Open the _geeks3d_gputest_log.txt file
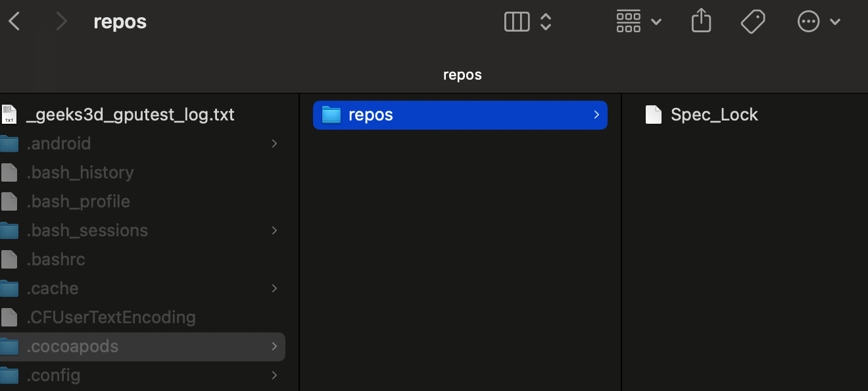This screenshot has width=868, height=391. coord(130,115)
